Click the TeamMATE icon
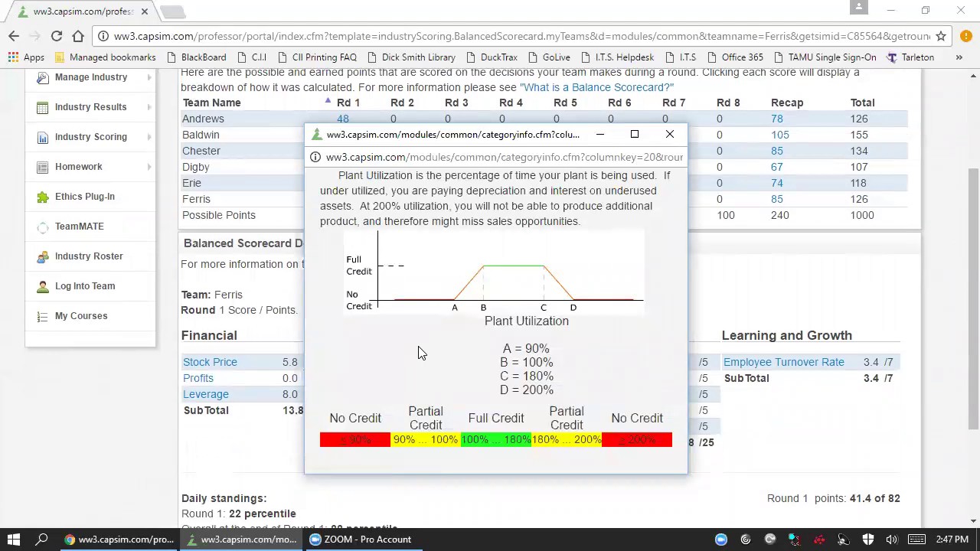The width and height of the screenshot is (980, 551). coord(42,227)
